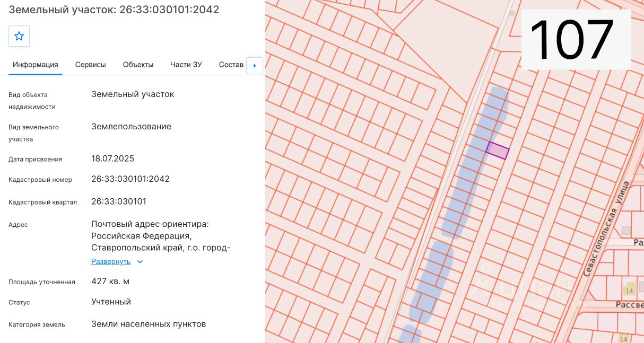The width and height of the screenshot is (644, 343).
Task: Click the Землепользование value
Action: tap(132, 127)
